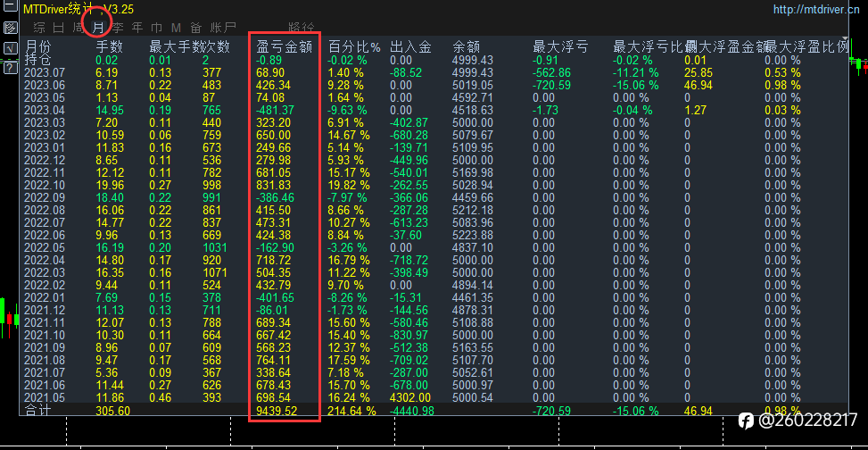Screen dimensions: 868x450
Task: Click the 盈亏金额 column header
Action: 285,46
